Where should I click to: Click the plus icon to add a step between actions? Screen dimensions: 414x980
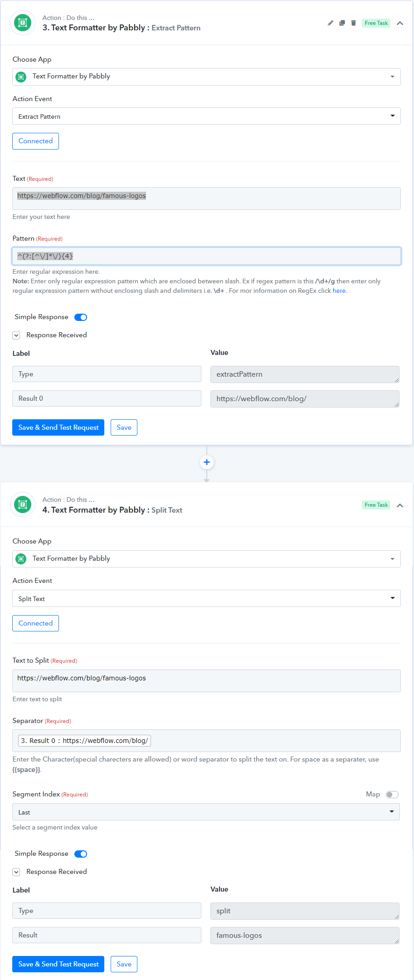pos(207,462)
